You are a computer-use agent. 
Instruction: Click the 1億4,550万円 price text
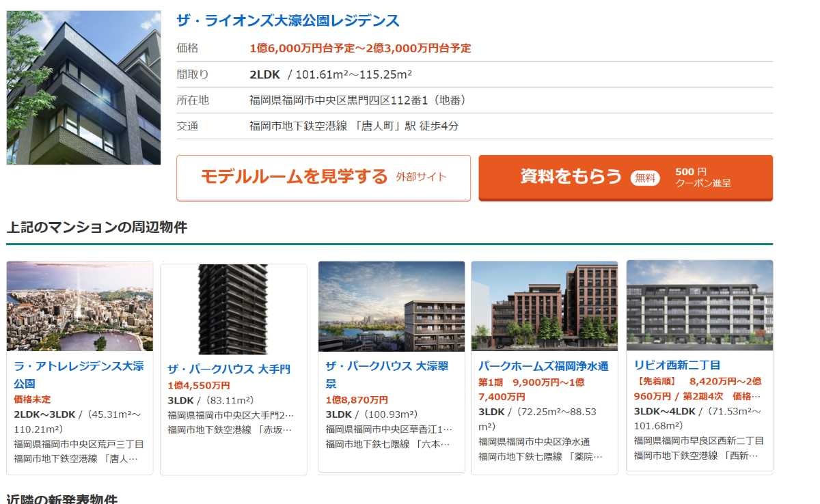pyautogui.click(x=199, y=385)
